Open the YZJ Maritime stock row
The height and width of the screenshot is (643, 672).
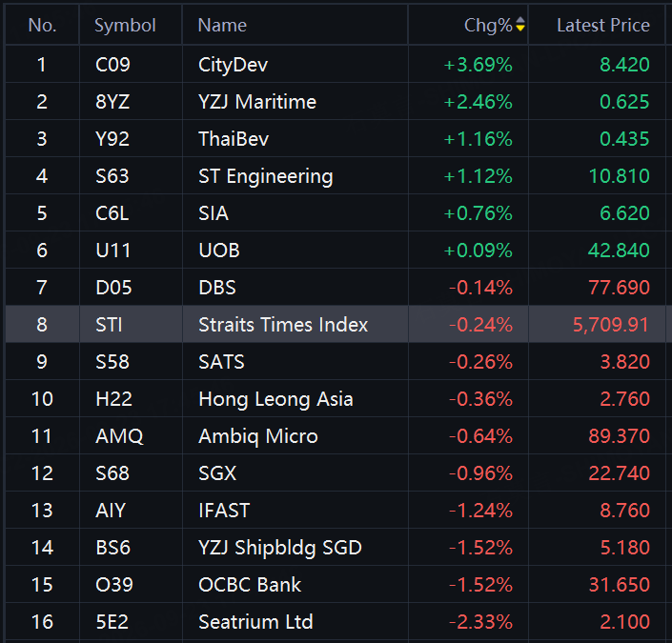(x=336, y=102)
